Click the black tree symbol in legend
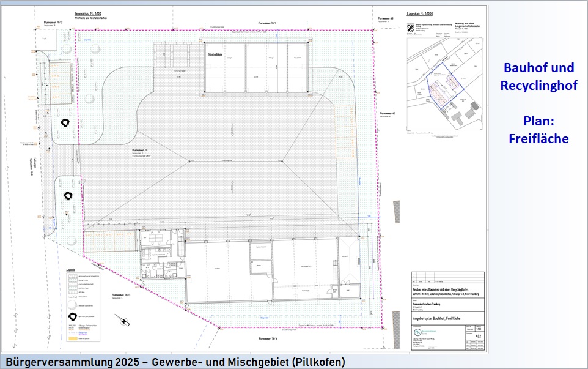 tap(74, 317)
